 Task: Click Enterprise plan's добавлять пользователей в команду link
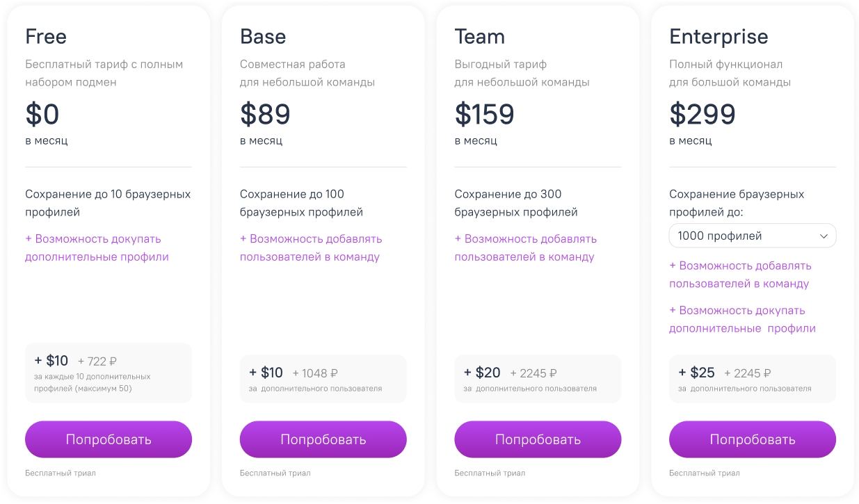click(x=740, y=275)
